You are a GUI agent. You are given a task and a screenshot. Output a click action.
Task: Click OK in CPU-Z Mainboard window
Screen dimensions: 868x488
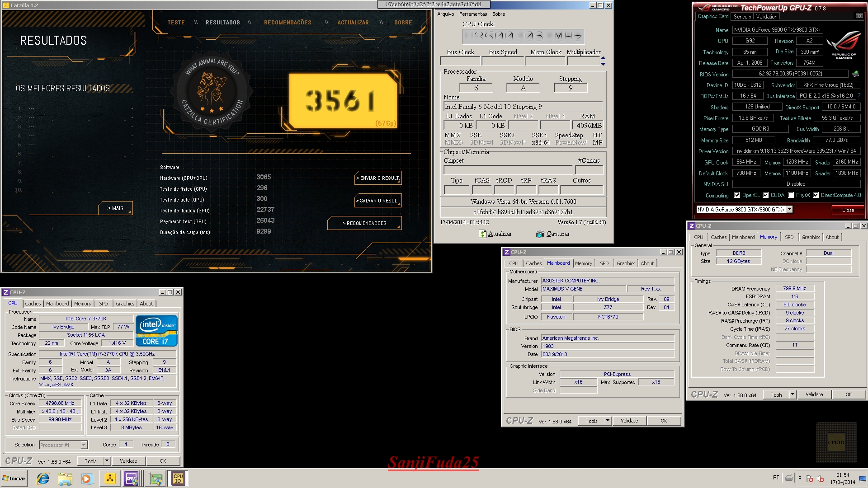click(664, 421)
